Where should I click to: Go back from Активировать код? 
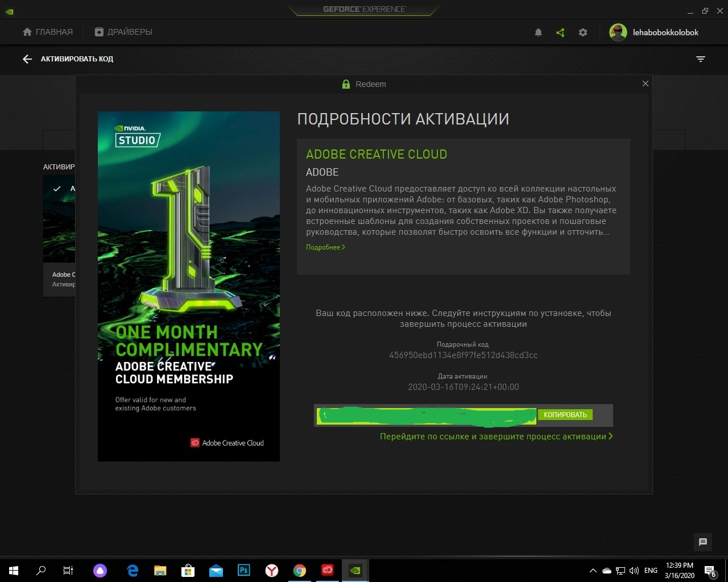[x=27, y=59]
